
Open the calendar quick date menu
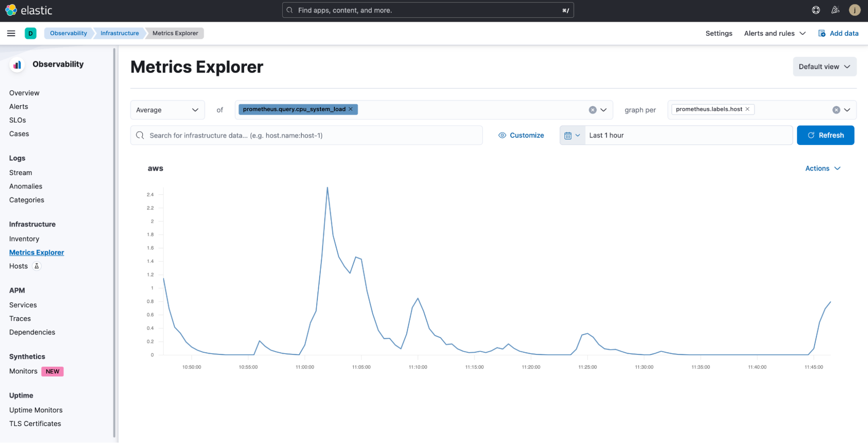572,136
